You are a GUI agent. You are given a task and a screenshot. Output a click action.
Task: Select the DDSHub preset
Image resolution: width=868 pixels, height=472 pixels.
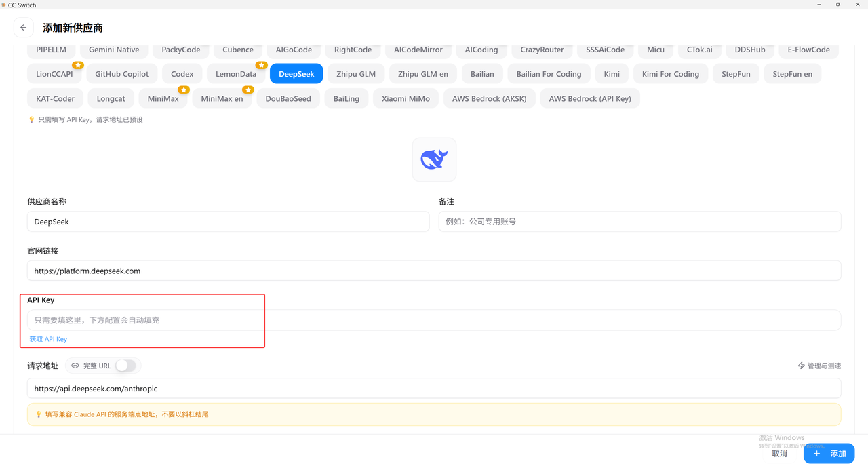(750, 50)
